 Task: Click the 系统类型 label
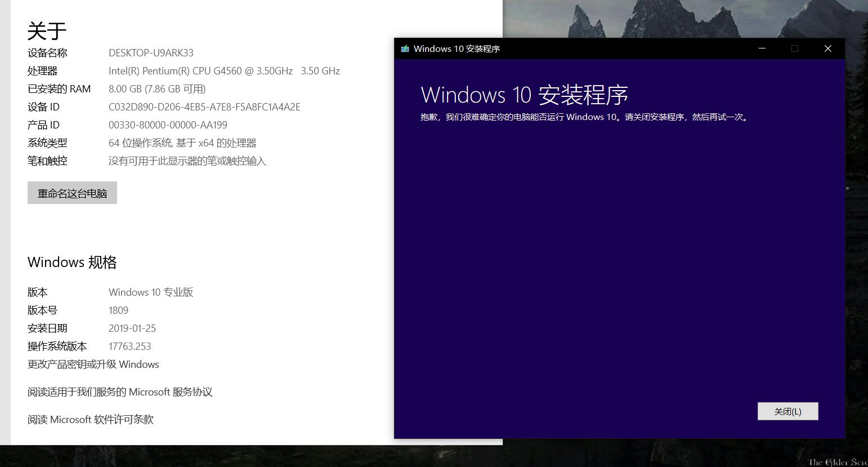click(x=47, y=143)
